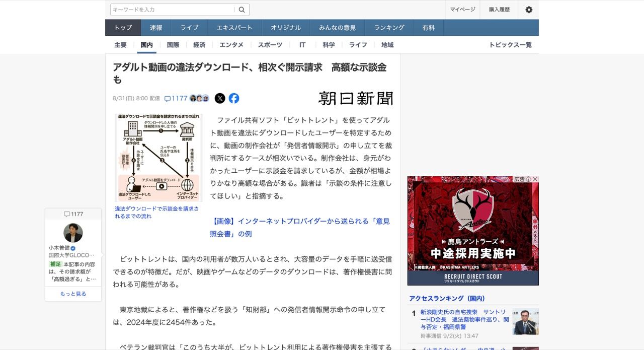Screen dimensions: 644x350
Task: Click アクセスランキング（国内） heading
Action: [447, 299]
